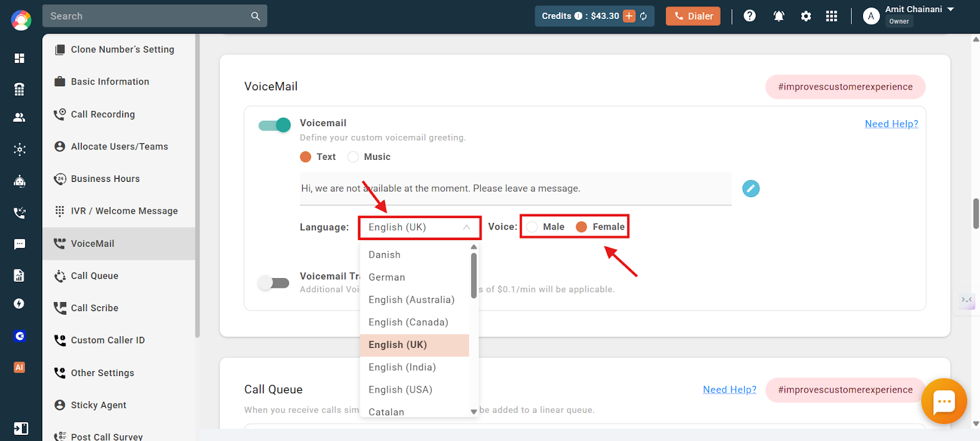Select the Text greeting radio button
Screen dimensions: 980x441
306,157
